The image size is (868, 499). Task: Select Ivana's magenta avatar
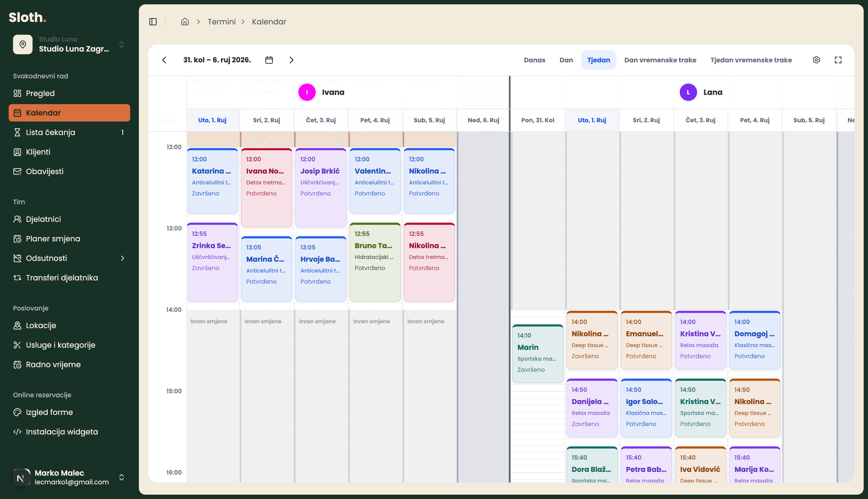point(307,92)
